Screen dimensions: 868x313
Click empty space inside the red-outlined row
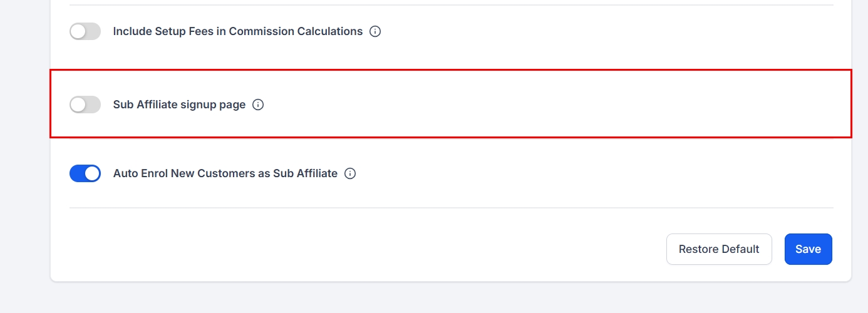(532, 105)
